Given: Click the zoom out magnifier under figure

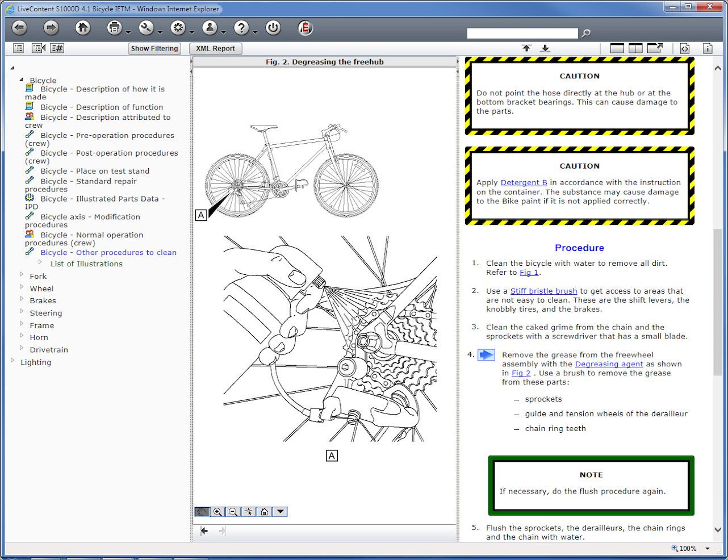Looking at the screenshot, I should [233, 512].
